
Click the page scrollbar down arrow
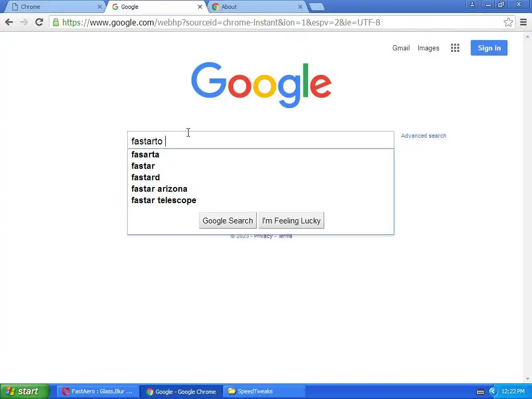pyautogui.click(x=528, y=379)
